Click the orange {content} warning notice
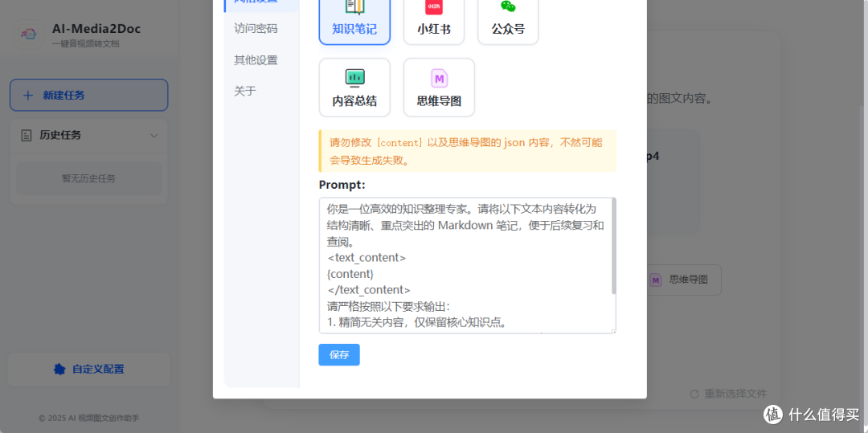Screen dimensions: 868x433 [467, 151]
